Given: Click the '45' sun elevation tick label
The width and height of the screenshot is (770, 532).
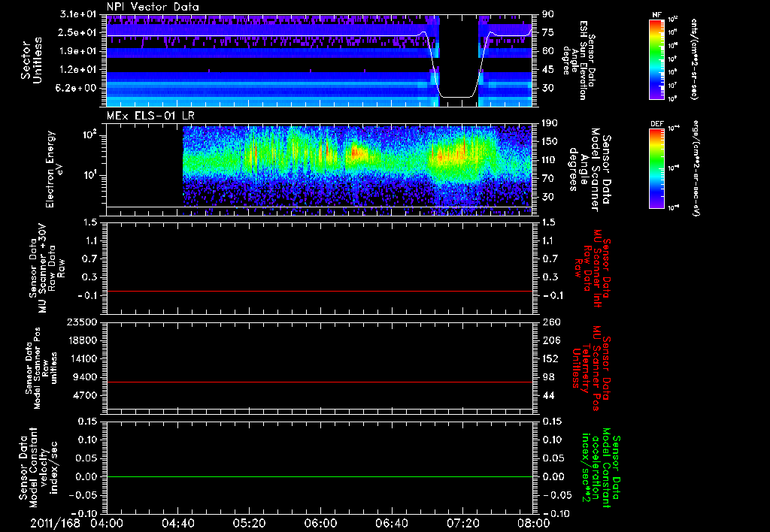Looking at the screenshot, I should [548, 70].
